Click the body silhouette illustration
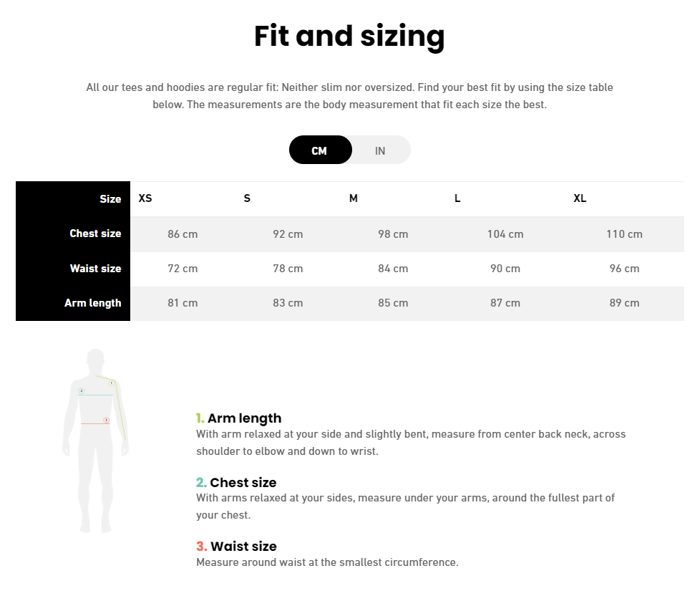 95,441
